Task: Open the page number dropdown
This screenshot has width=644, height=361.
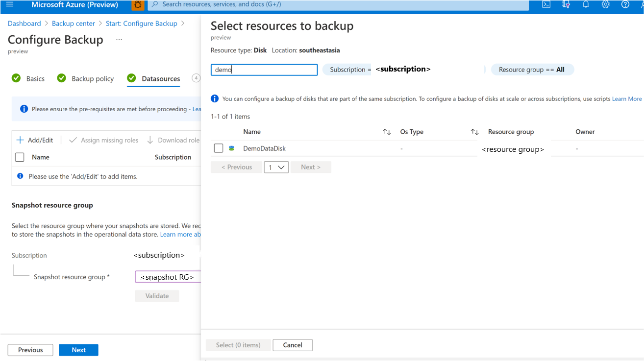Action: coord(276,167)
